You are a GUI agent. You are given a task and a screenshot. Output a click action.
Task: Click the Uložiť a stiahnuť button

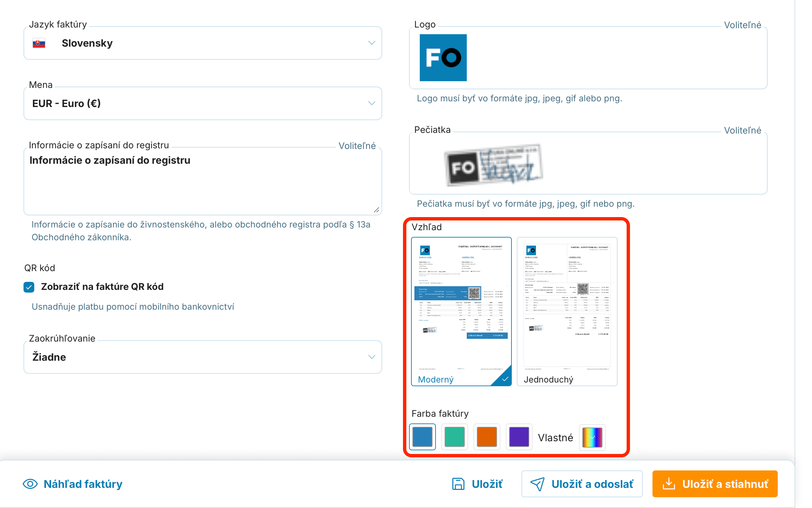(715, 484)
